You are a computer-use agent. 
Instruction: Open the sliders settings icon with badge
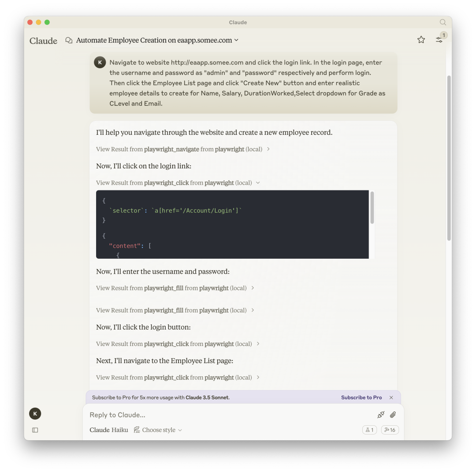439,39
